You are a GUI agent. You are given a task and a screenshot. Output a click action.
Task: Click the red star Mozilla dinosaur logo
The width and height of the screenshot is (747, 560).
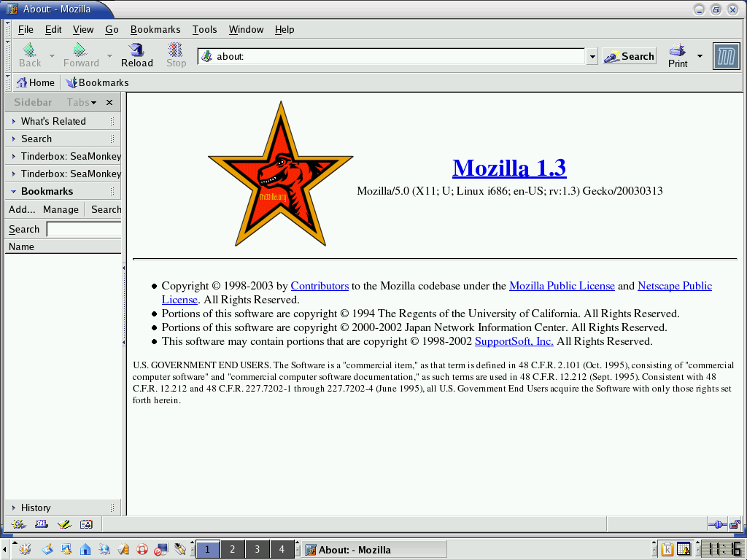(281, 174)
